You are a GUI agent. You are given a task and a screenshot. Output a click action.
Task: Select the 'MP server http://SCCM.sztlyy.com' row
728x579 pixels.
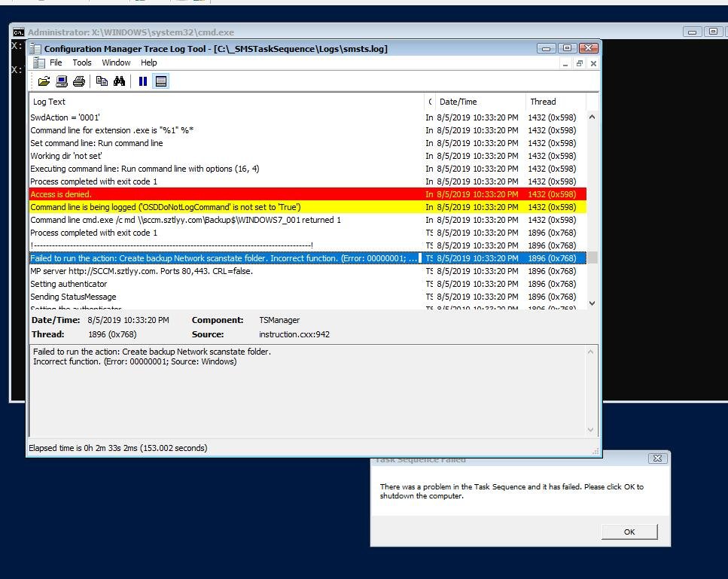click(x=308, y=271)
